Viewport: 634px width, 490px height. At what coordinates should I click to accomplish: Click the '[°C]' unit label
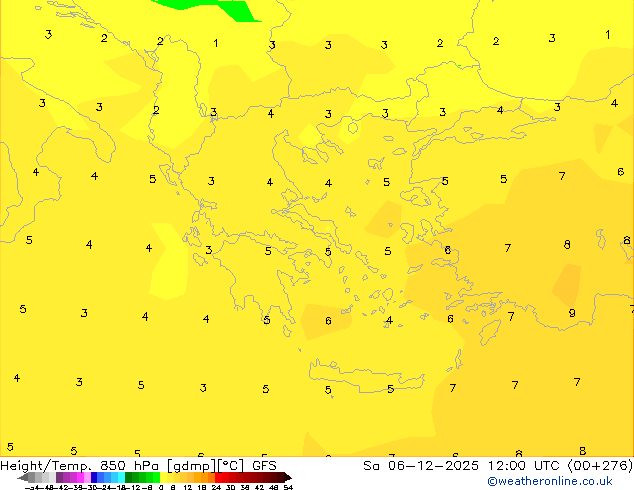231,466
